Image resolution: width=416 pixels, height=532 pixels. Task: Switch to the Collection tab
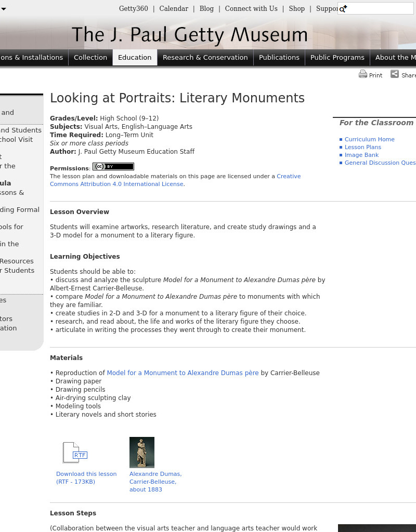click(90, 57)
